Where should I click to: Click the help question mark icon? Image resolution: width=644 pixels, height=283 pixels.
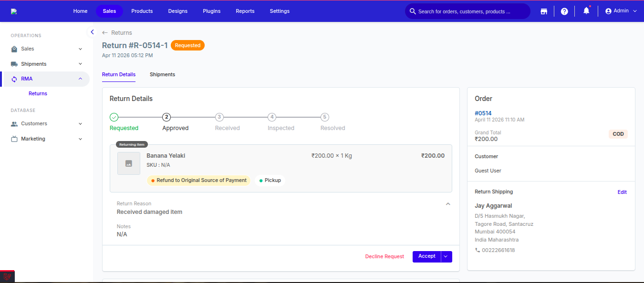click(x=564, y=11)
